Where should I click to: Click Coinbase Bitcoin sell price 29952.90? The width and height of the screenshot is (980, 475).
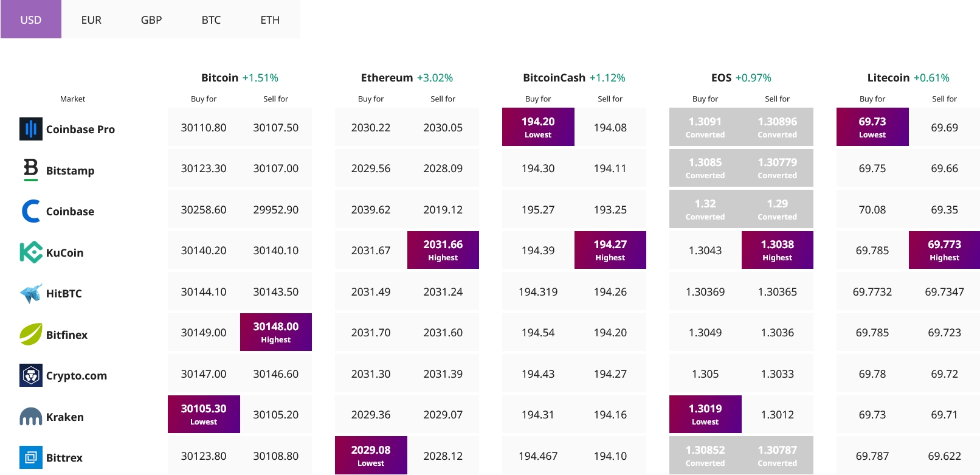(276, 210)
